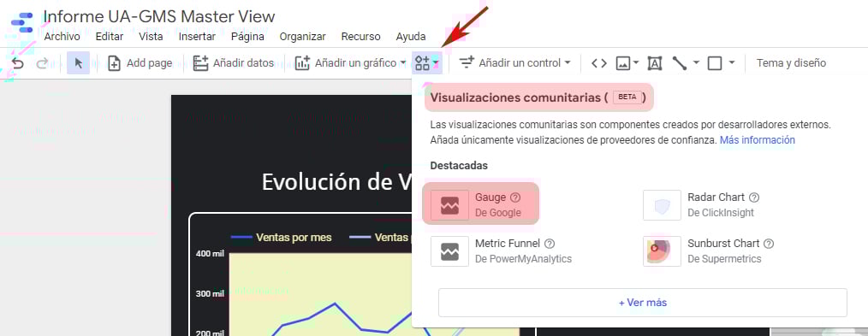This screenshot has width=868, height=336.
Task: Select the text box tool
Action: [x=655, y=63]
